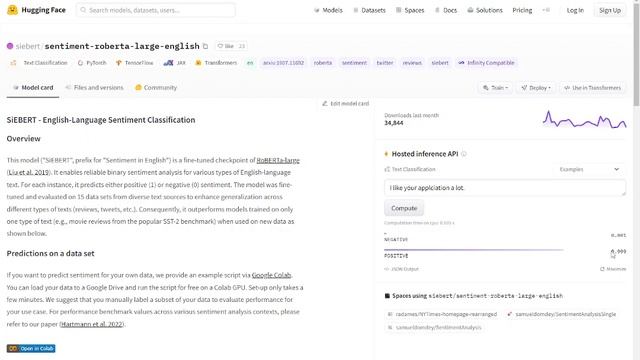Click the NEGATIVE score bar
This screenshot has height=360, width=640.
385,233
